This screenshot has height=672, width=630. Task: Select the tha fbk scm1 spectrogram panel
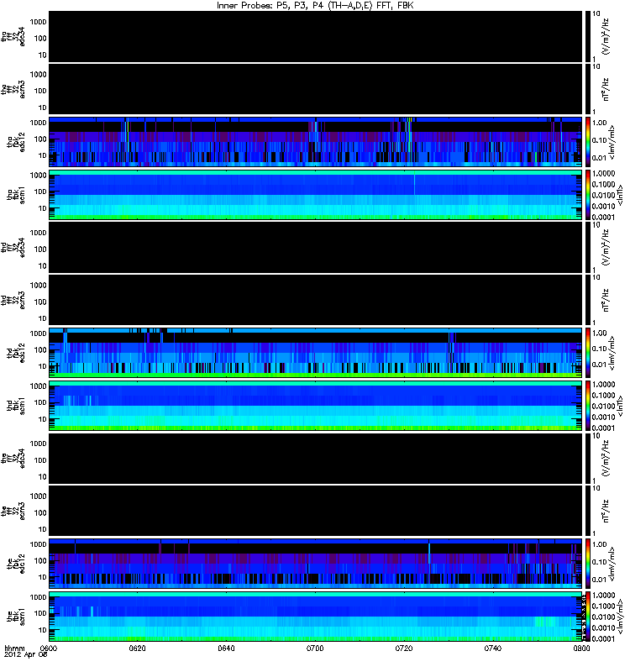(x=316, y=195)
